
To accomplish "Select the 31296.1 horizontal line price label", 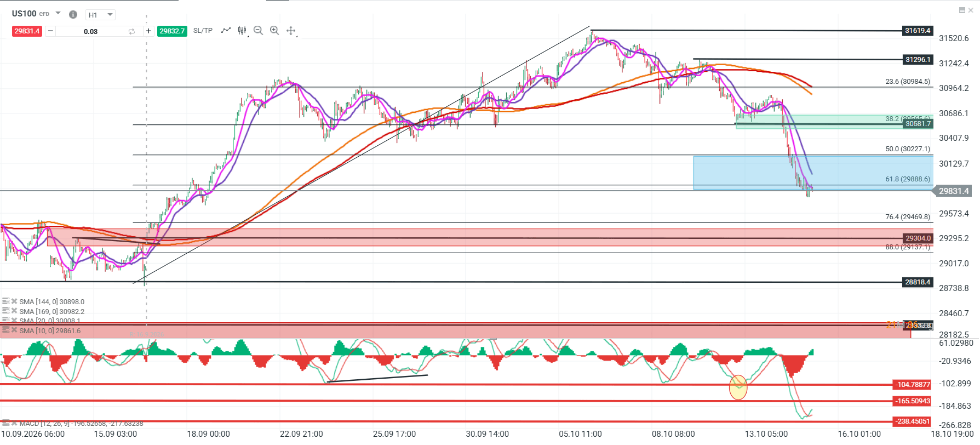I will 918,60.
